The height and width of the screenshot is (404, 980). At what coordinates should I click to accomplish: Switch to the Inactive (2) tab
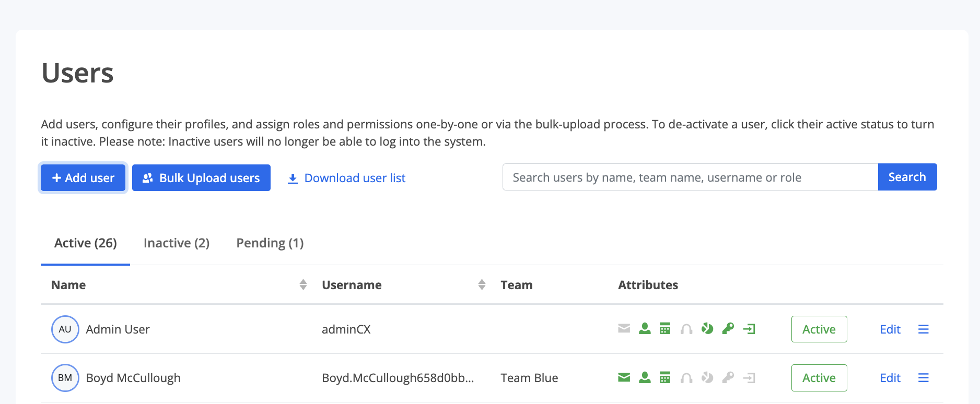[177, 243]
